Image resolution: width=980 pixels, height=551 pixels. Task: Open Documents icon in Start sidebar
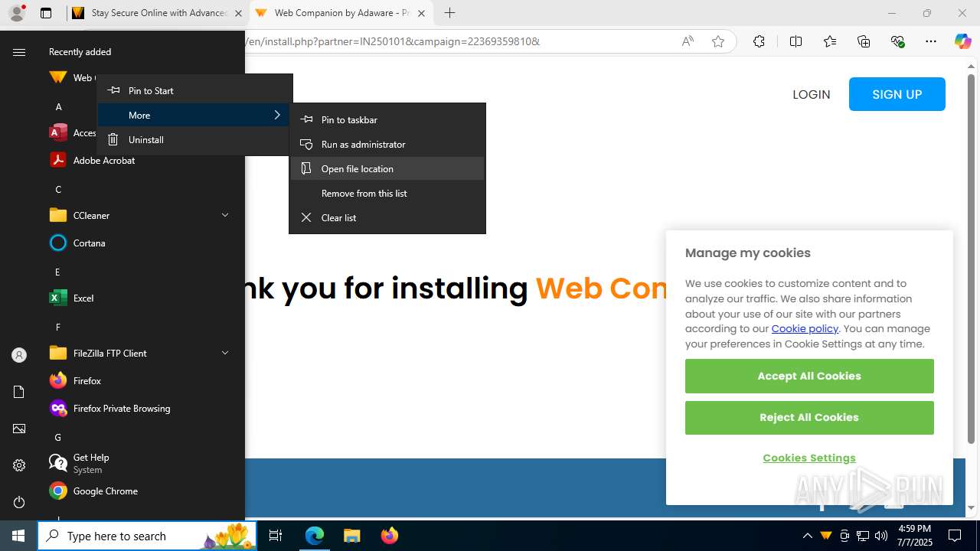(x=19, y=392)
